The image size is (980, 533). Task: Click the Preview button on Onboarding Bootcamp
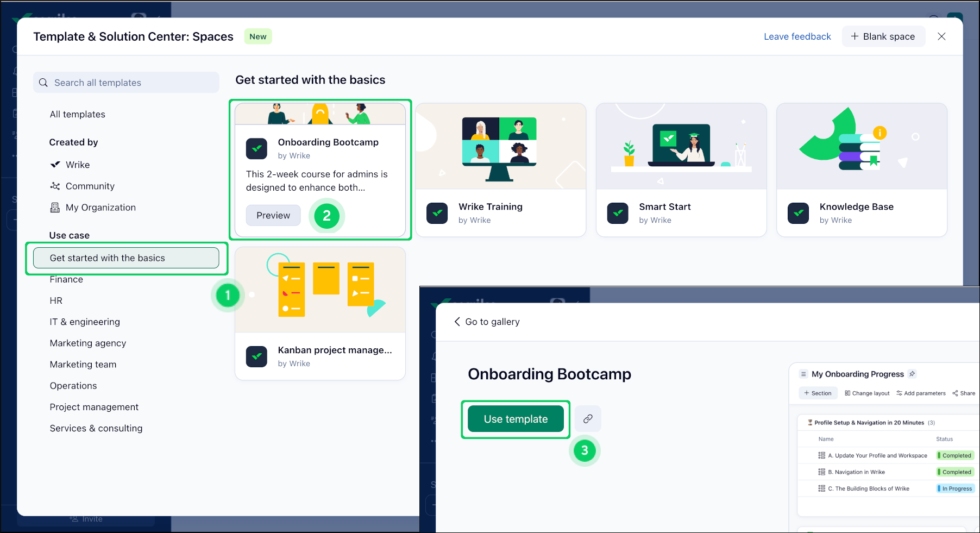[273, 215]
